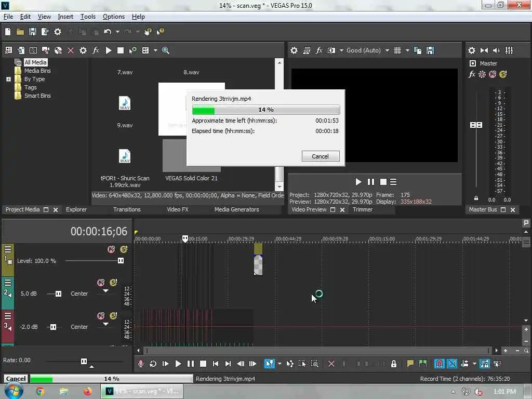Image resolution: width=532 pixels, height=399 pixels.
Task: Switch to the Explorer tab
Action: (76, 210)
